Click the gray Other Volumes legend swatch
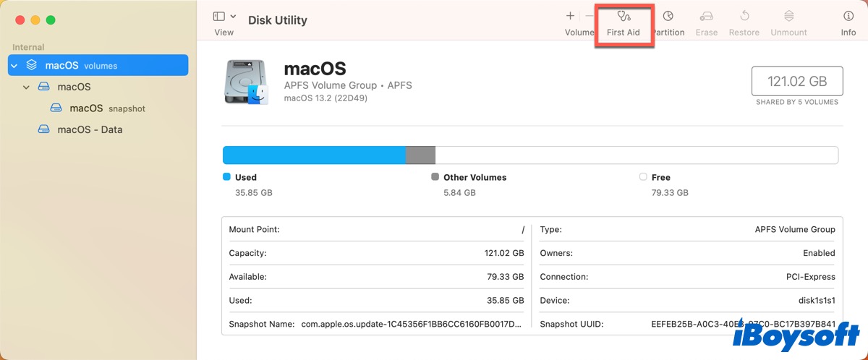868x360 pixels. point(435,177)
